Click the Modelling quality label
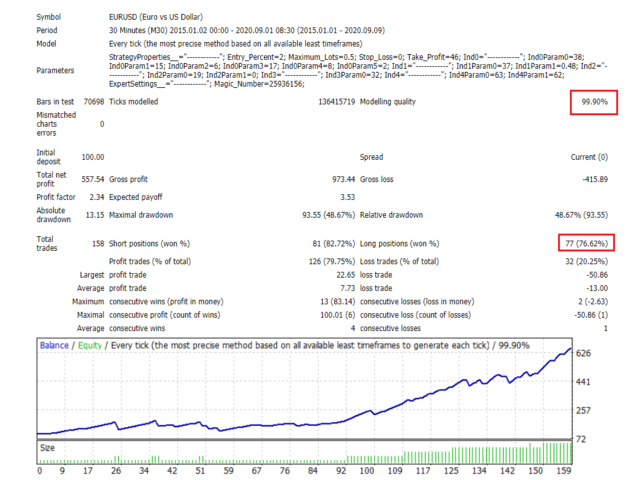640x480 pixels. click(x=388, y=102)
